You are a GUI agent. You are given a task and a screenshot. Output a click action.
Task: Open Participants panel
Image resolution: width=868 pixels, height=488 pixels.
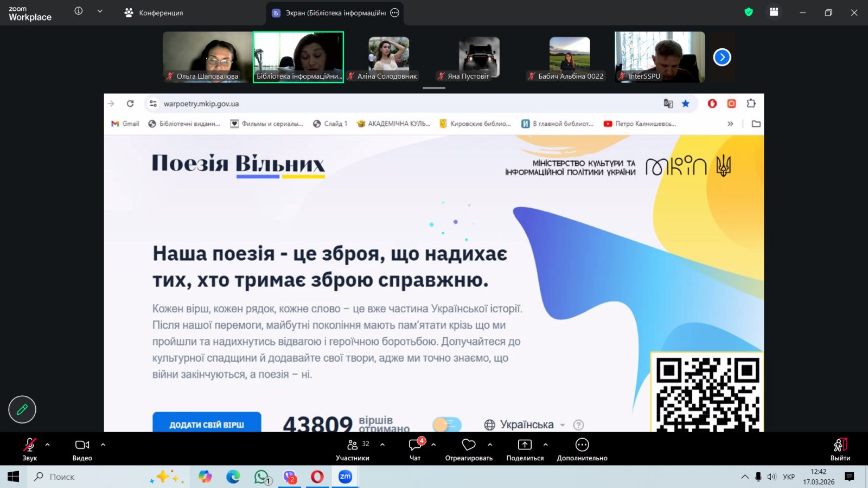[x=353, y=450]
